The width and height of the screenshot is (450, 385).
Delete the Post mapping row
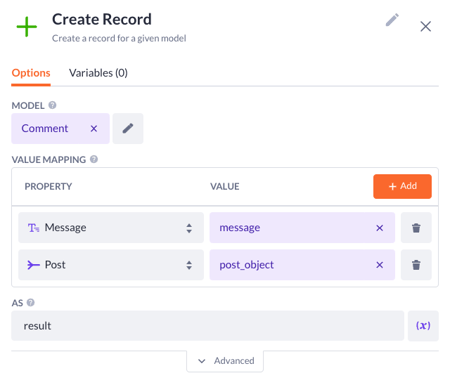coord(416,265)
